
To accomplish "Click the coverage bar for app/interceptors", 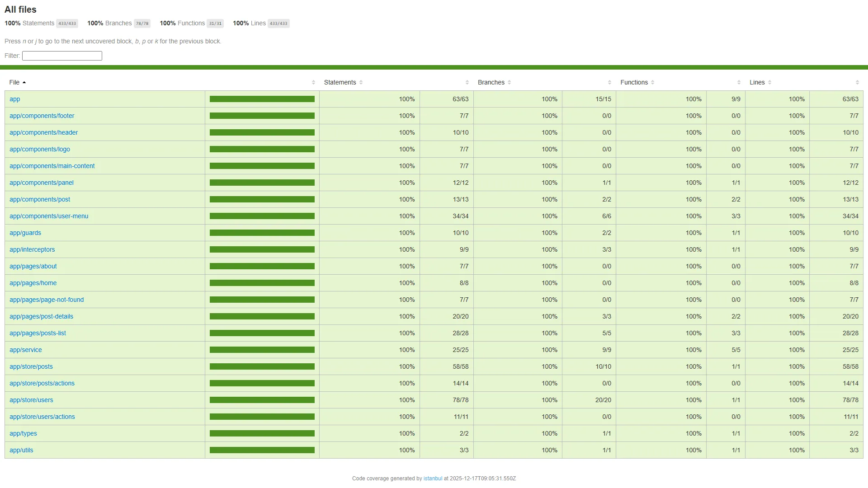I will click(x=262, y=249).
